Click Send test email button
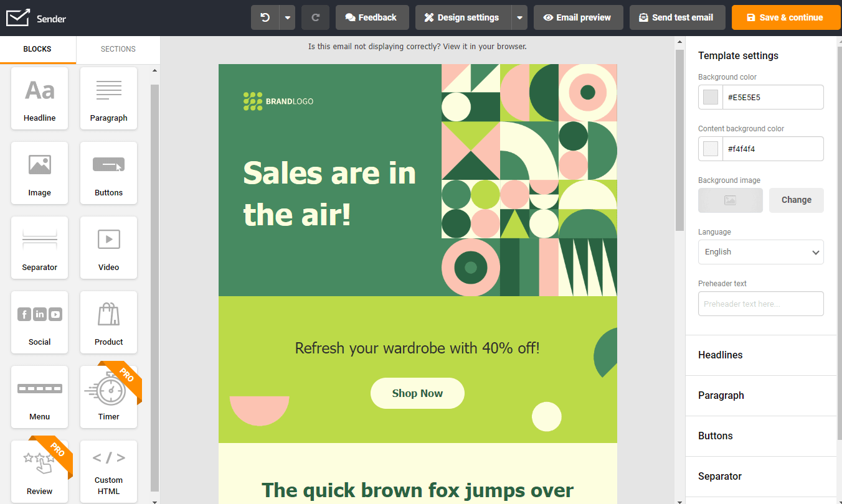This screenshot has height=504, width=842. pos(678,17)
